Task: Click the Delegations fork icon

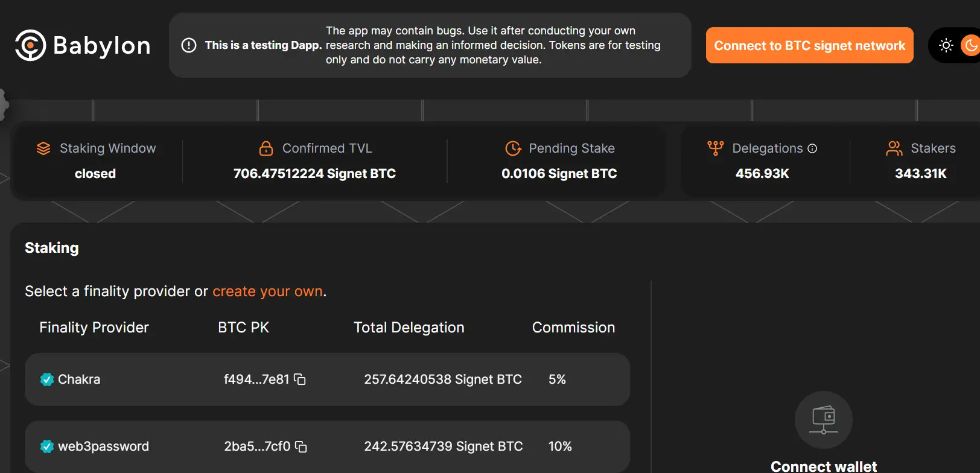Action: click(x=715, y=148)
